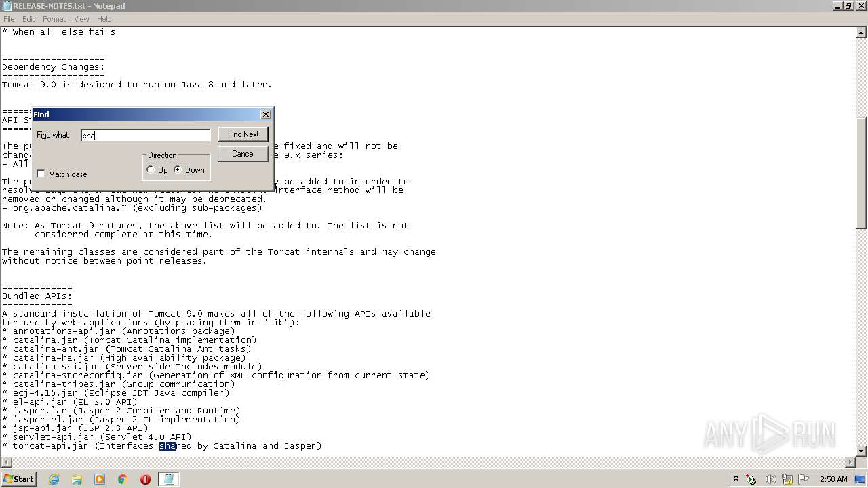Screen dimensions: 868x488
Task: Show hidden tray icons arrow
Action: [x=736, y=479]
